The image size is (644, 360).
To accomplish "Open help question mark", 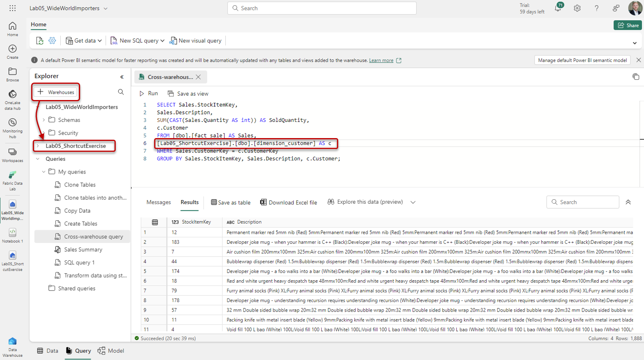I will tap(596, 8).
